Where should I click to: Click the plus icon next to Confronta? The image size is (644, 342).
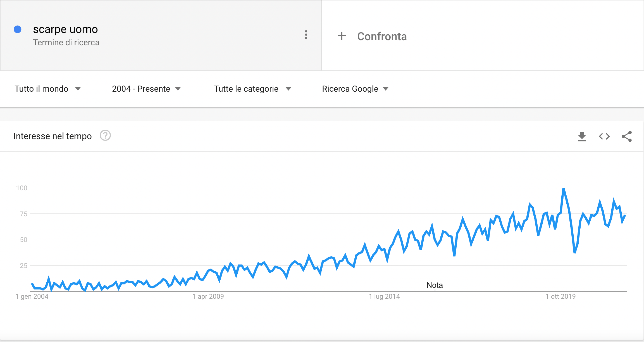click(x=342, y=36)
